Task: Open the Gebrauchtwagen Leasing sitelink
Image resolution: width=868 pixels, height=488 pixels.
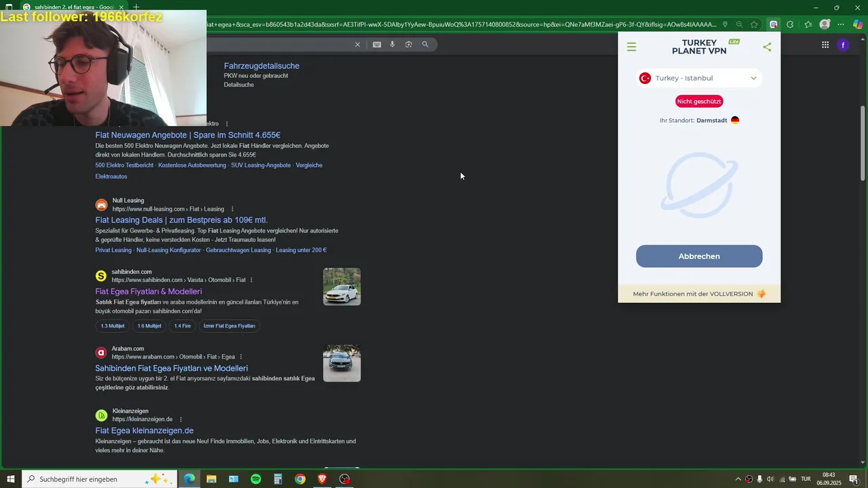Action: [x=238, y=250]
